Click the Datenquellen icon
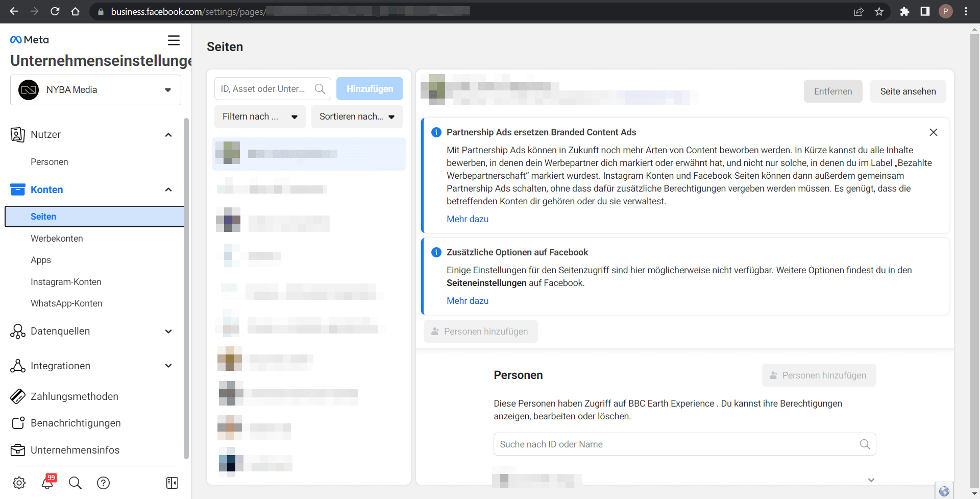Image resolution: width=980 pixels, height=499 pixels. click(18, 331)
